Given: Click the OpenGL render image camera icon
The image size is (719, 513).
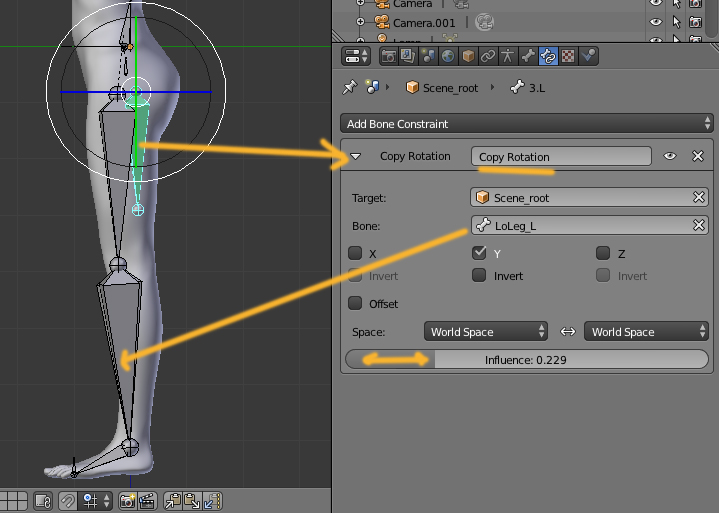Looking at the screenshot, I should [128, 500].
